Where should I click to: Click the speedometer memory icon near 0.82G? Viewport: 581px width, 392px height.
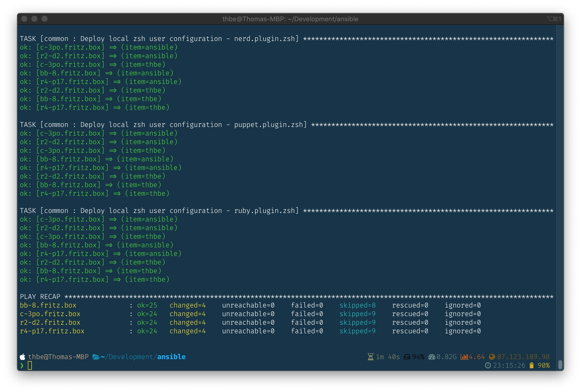click(432, 357)
